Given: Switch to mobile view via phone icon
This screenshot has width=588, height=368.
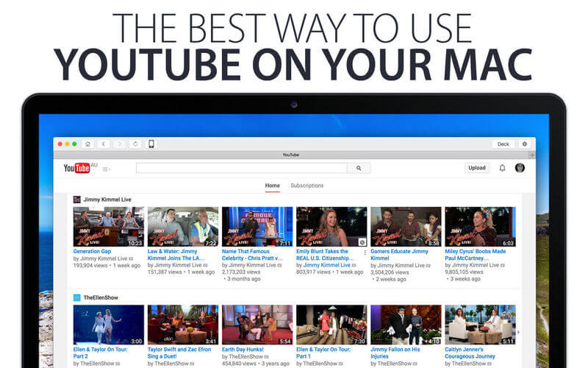Looking at the screenshot, I should (x=151, y=144).
